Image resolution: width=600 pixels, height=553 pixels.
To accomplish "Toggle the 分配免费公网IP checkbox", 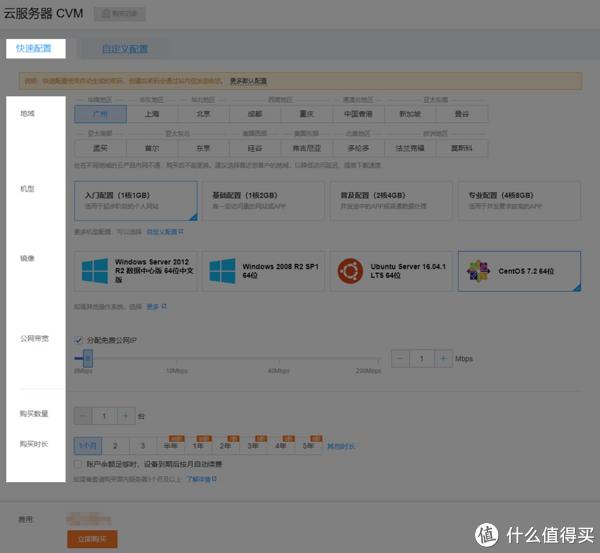I will point(78,340).
